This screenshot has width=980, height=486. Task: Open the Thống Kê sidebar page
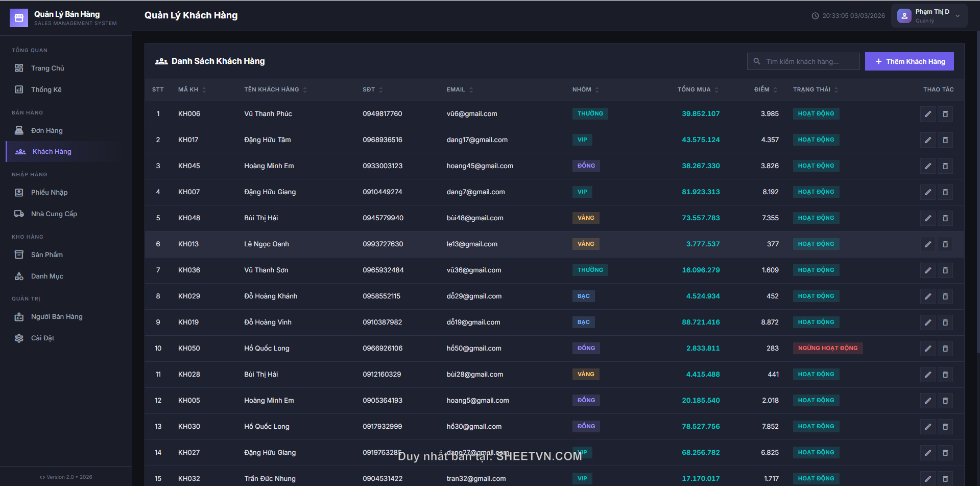pos(46,89)
